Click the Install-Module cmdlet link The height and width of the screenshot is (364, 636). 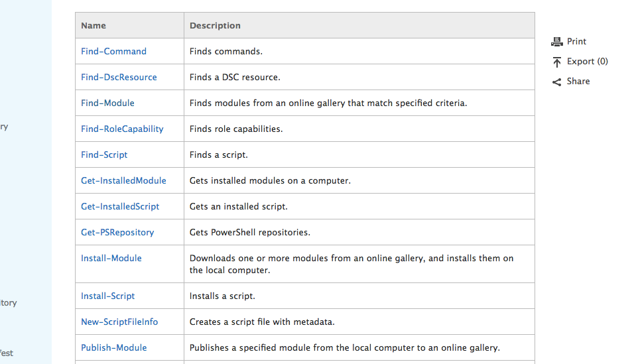click(111, 258)
